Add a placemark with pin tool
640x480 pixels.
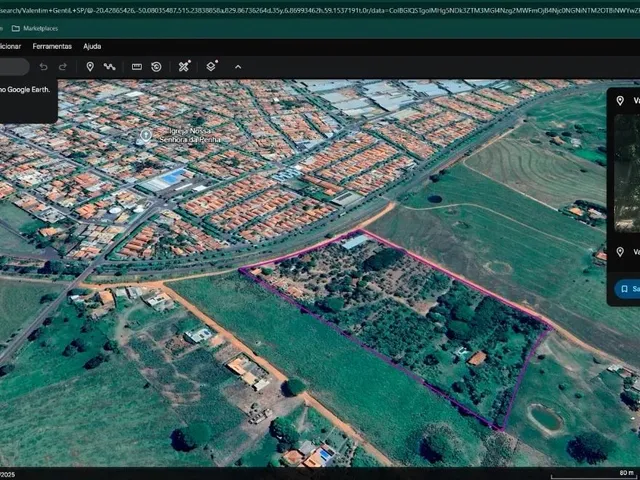click(90, 67)
